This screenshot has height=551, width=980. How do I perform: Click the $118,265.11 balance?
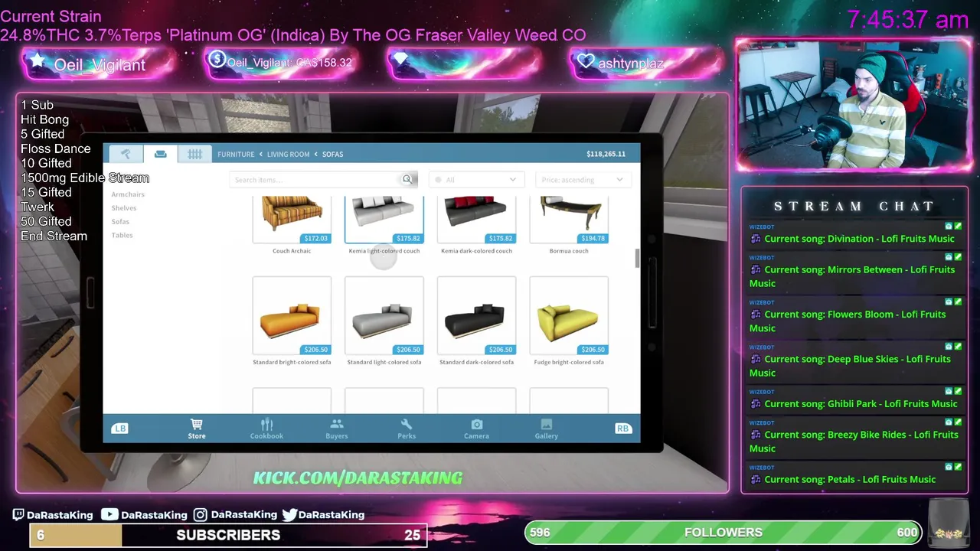pos(606,154)
